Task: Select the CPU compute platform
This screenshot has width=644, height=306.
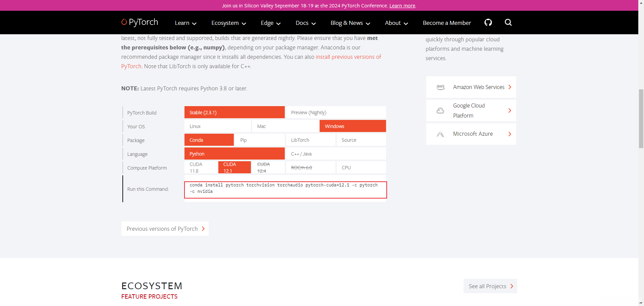Action: (361, 168)
